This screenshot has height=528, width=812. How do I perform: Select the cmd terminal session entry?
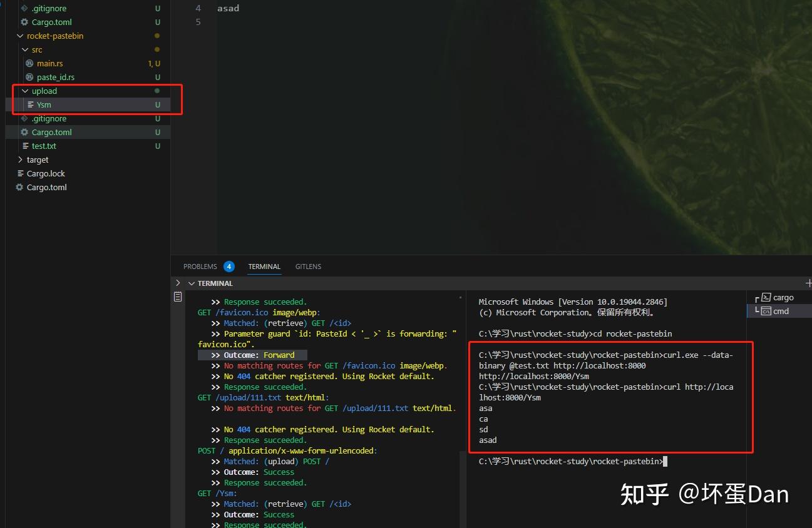[x=783, y=311]
